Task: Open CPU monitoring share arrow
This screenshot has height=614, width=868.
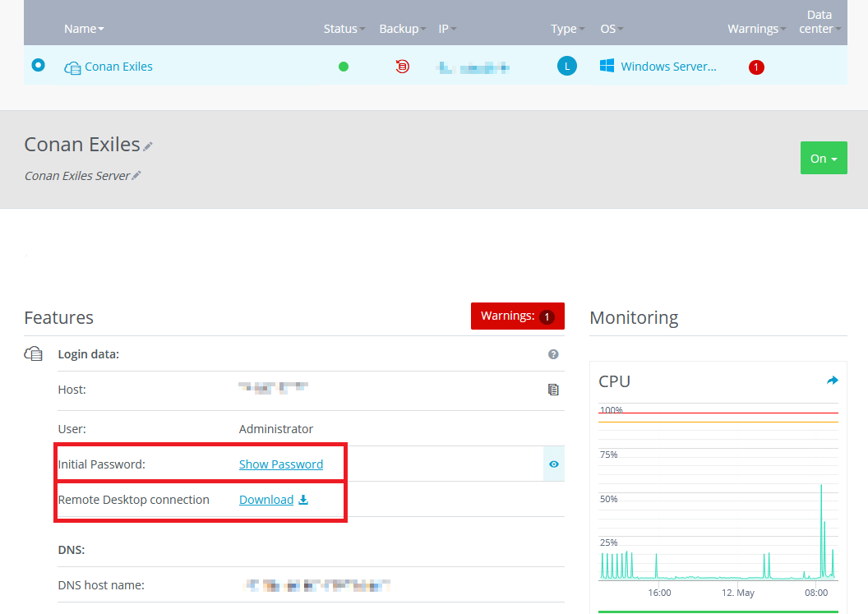Action: pyautogui.click(x=832, y=381)
